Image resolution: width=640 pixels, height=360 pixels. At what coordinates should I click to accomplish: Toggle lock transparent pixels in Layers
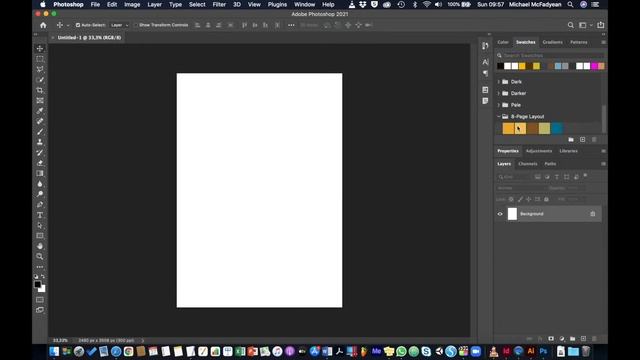point(511,199)
